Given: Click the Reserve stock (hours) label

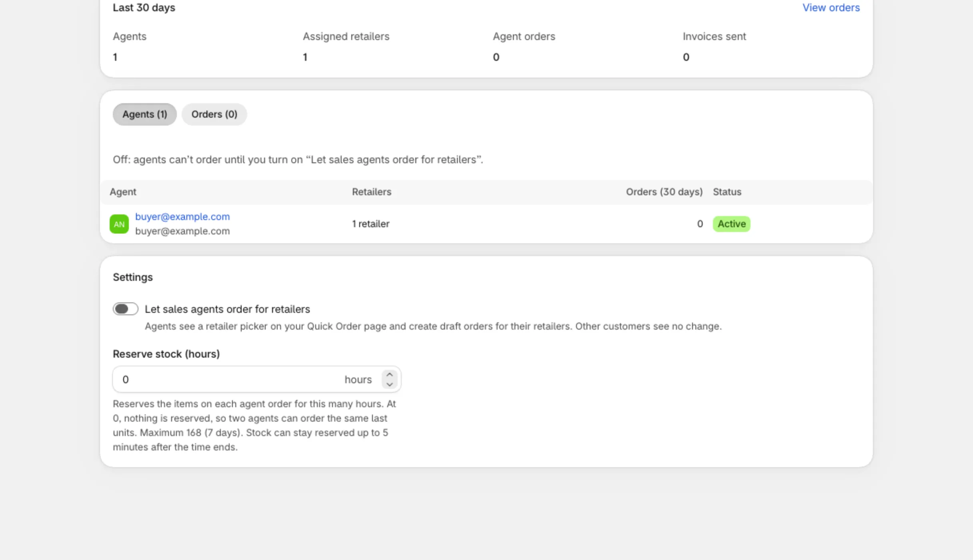Looking at the screenshot, I should coord(166,354).
